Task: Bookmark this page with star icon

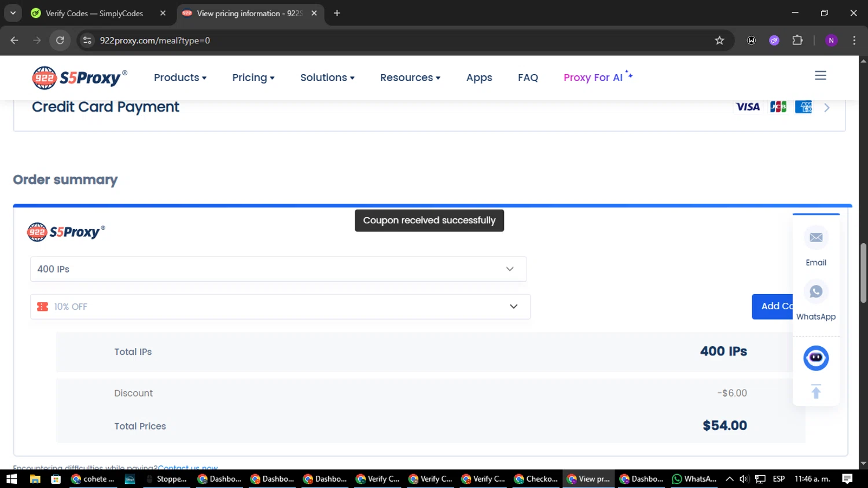Action: (x=719, y=41)
